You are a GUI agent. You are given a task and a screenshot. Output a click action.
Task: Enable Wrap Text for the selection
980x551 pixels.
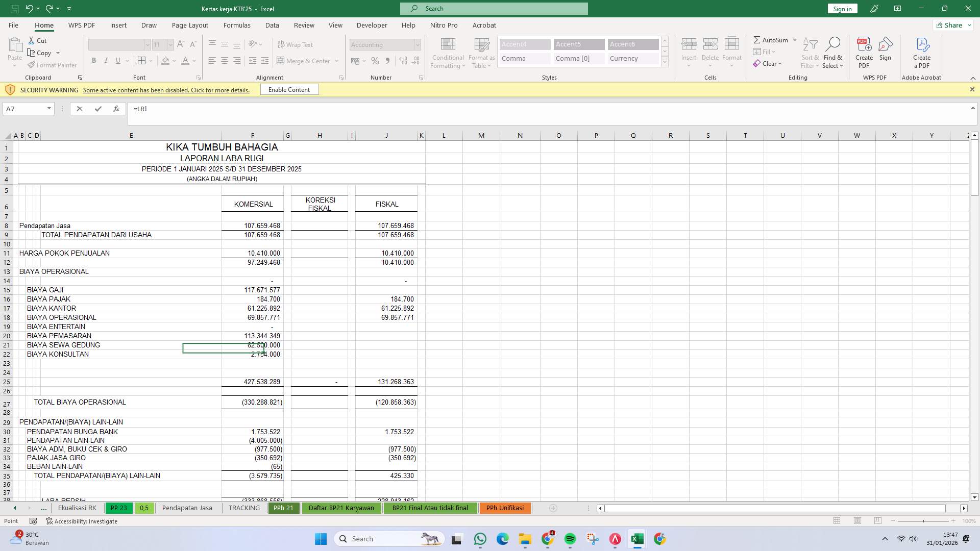tap(296, 44)
